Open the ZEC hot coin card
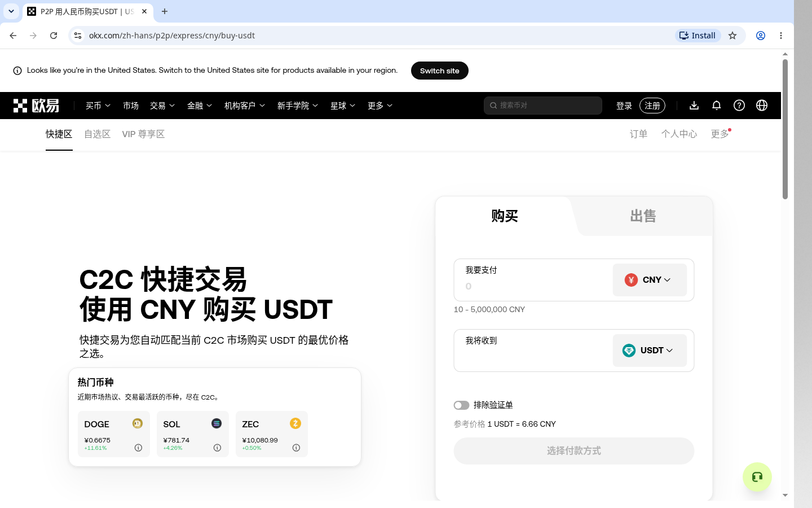This screenshot has width=812, height=508. [271, 434]
